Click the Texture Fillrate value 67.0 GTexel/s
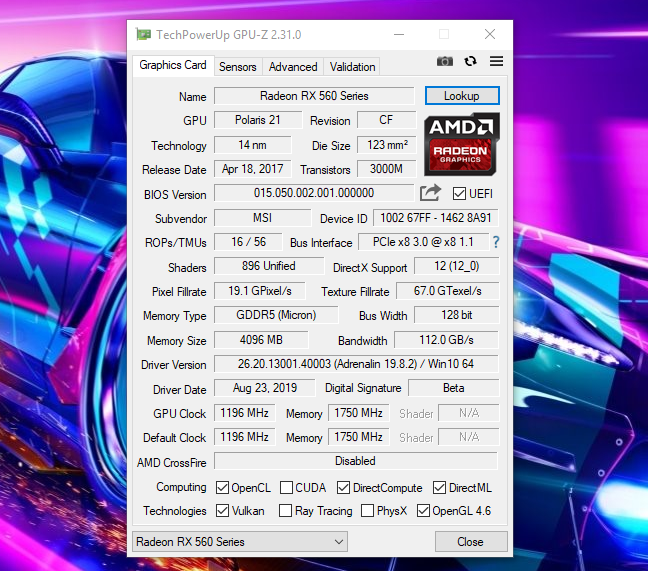648x571 pixels. coord(448,291)
